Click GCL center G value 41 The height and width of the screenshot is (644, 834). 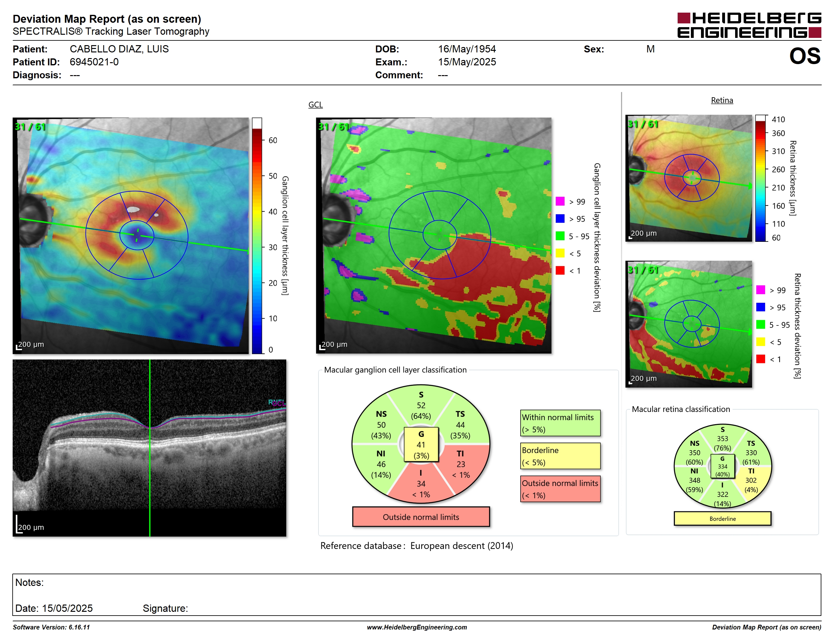coord(421,445)
